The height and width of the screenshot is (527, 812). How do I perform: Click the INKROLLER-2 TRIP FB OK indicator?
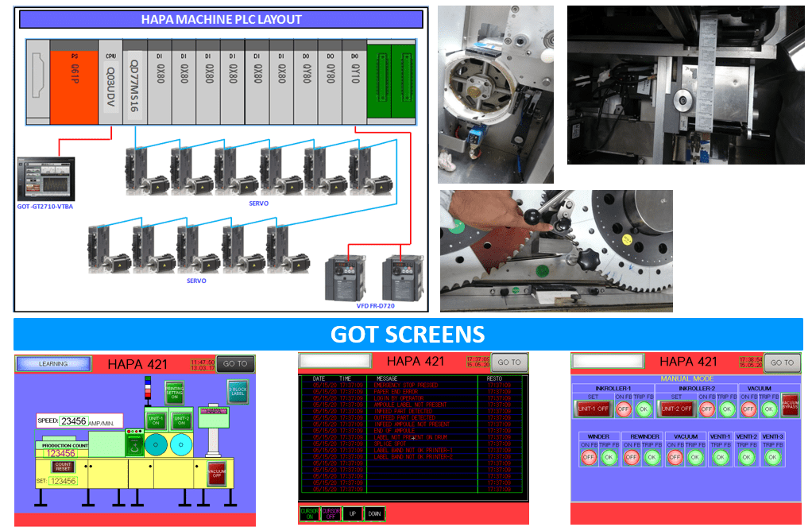tap(727, 409)
